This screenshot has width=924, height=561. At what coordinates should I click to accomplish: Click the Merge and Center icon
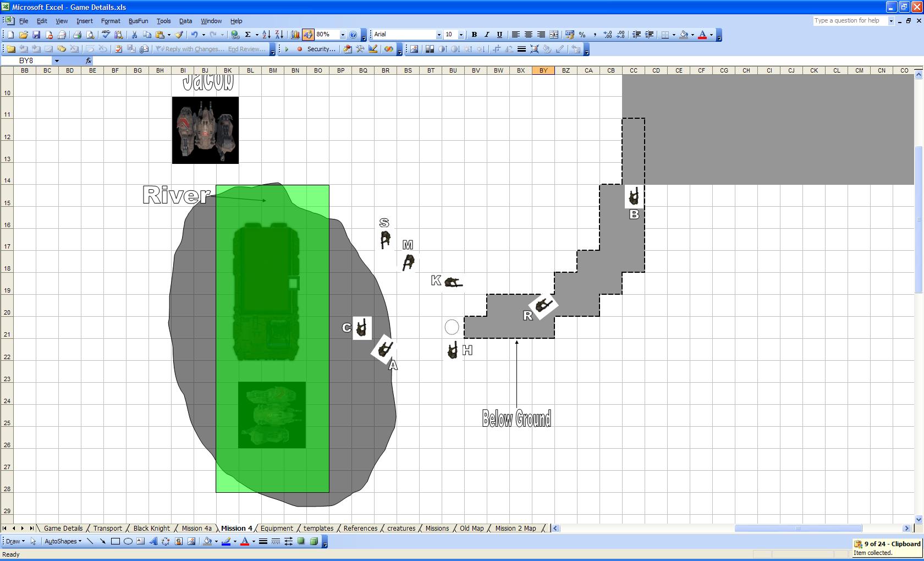pyautogui.click(x=554, y=35)
